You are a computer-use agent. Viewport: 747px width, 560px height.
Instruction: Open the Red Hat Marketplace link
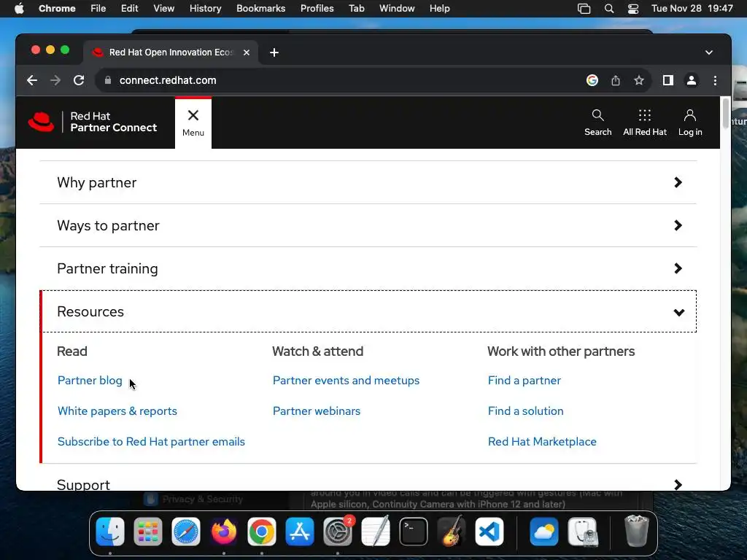coord(542,441)
